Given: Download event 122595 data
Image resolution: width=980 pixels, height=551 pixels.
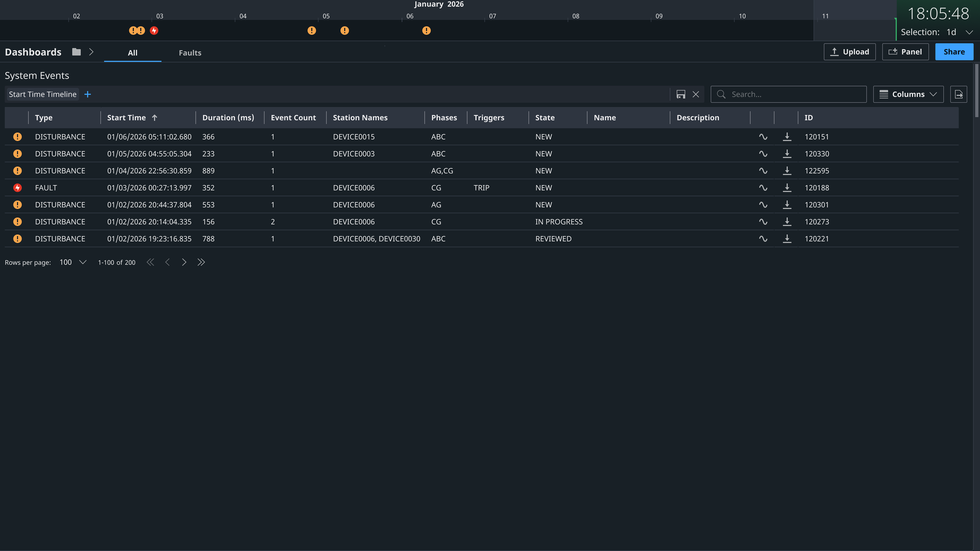Looking at the screenshot, I should tap(787, 171).
